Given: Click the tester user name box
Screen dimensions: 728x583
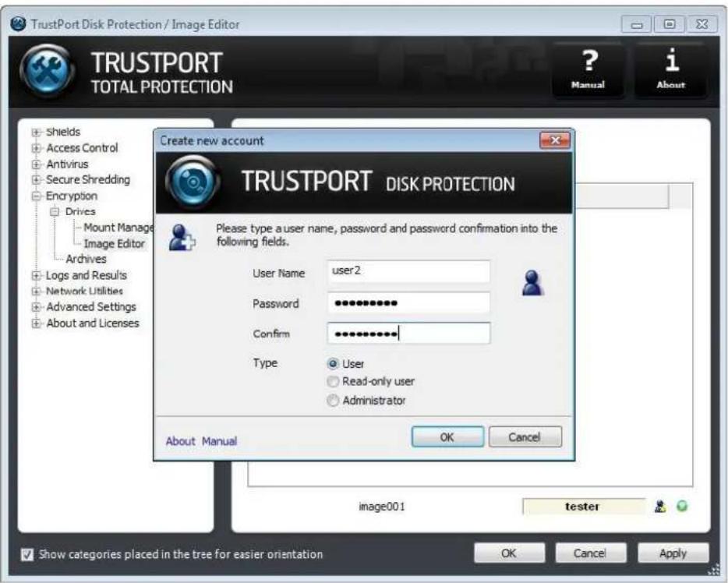Looking at the screenshot, I should 584,507.
